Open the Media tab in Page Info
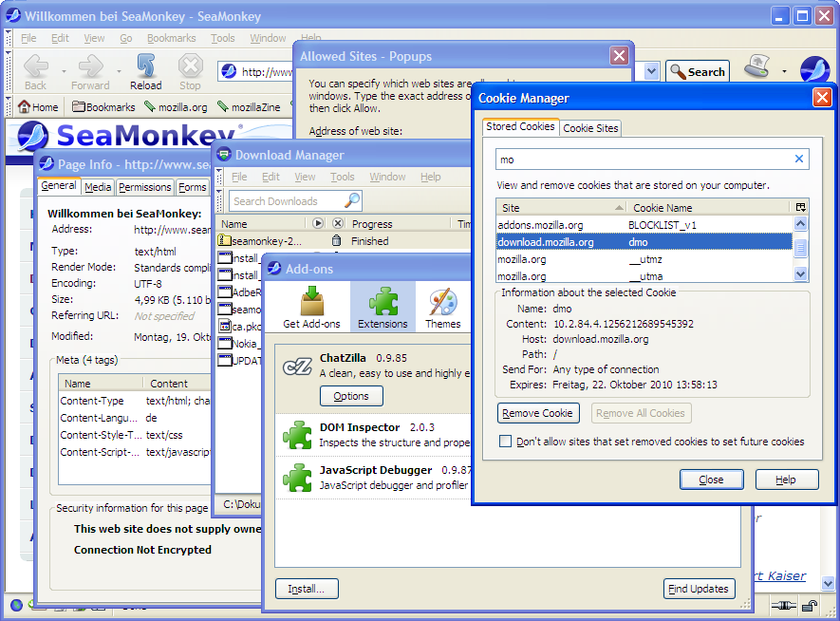Image resolution: width=840 pixels, height=621 pixels. [x=98, y=187]
